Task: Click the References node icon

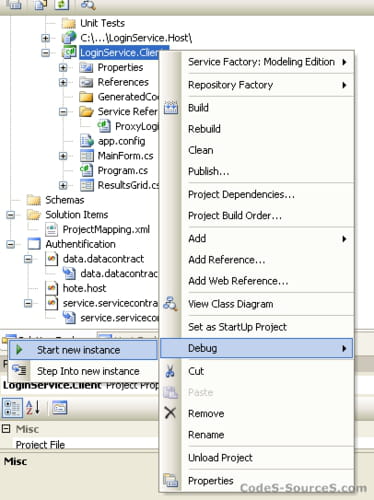Action: pos(86,82)
